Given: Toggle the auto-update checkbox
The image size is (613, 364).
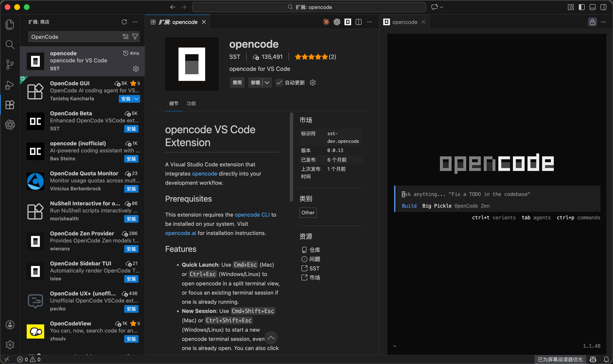Looking at the screenshot, I should coord(279,83).
